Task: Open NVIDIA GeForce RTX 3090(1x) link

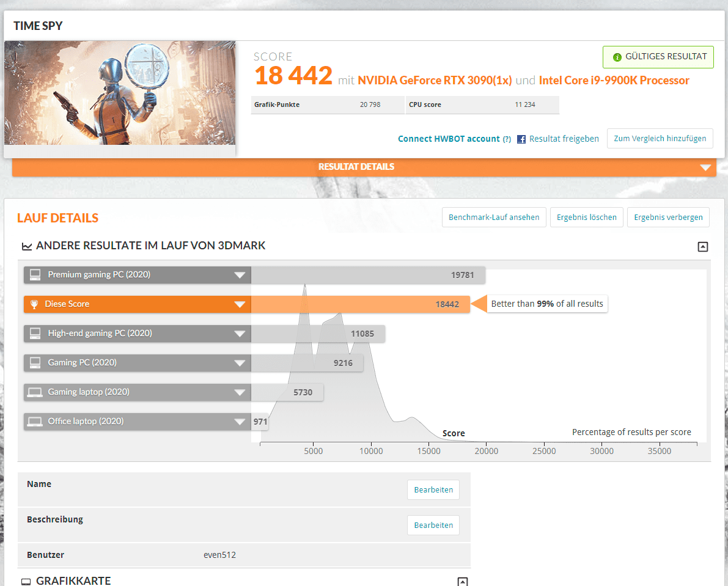Action: (435, 80)
